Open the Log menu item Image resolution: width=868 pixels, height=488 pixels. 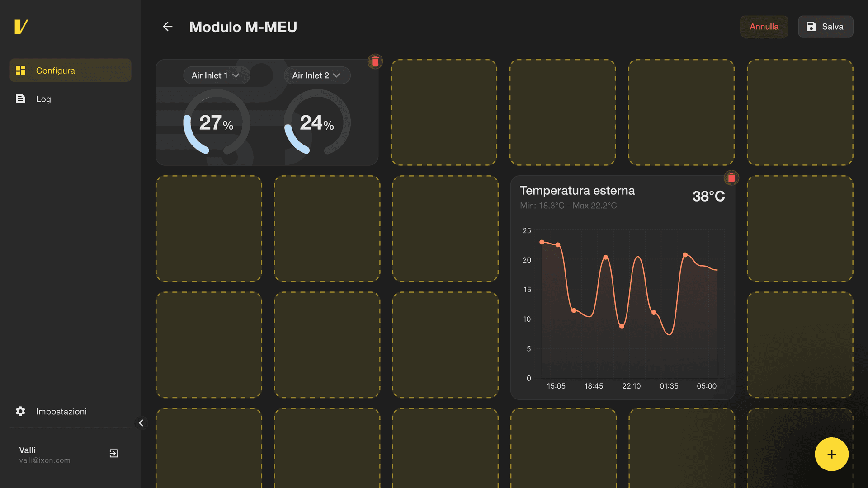click(x=71, y=99)
